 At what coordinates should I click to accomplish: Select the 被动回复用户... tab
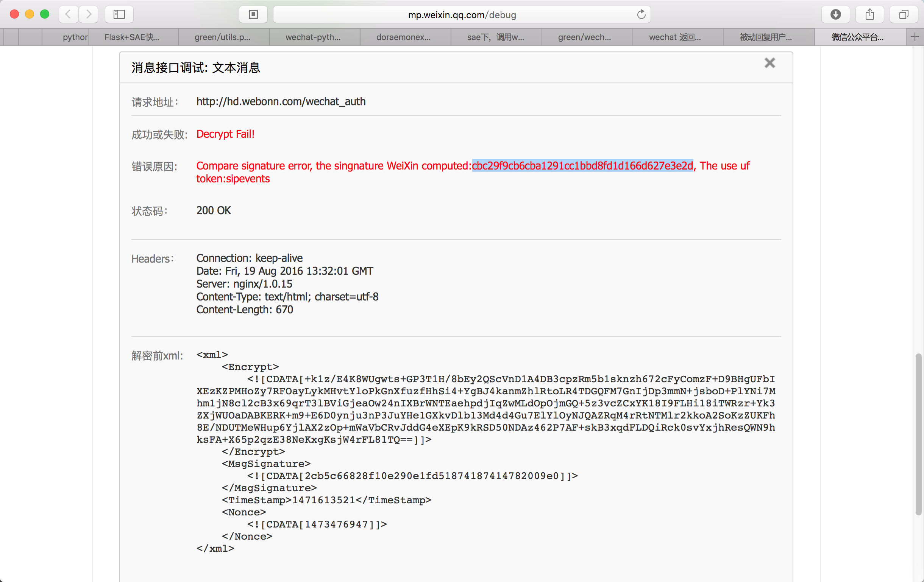pyautogui.click(x=766, y=37)
